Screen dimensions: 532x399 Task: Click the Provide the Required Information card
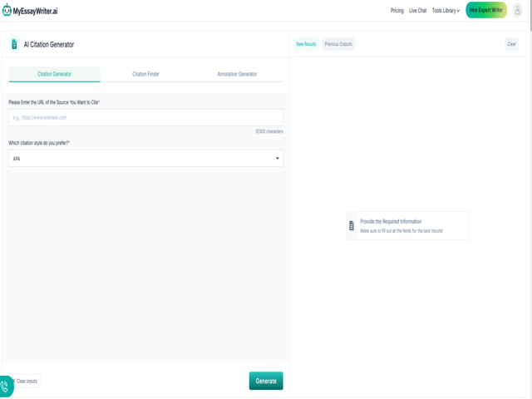(407, 225)
